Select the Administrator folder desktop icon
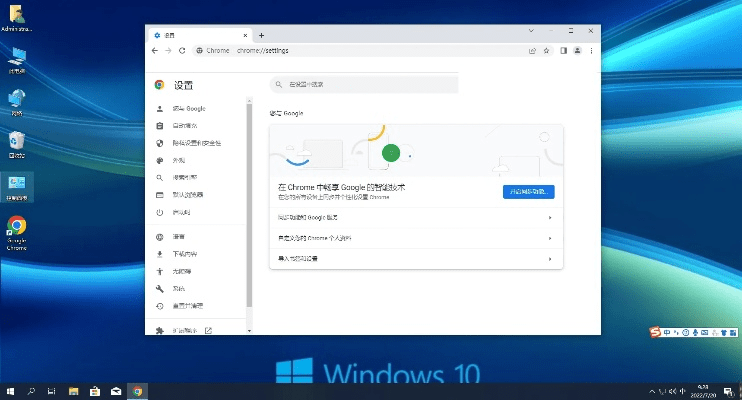This screenshot has height=400, width=742. [x=17, y=18]
